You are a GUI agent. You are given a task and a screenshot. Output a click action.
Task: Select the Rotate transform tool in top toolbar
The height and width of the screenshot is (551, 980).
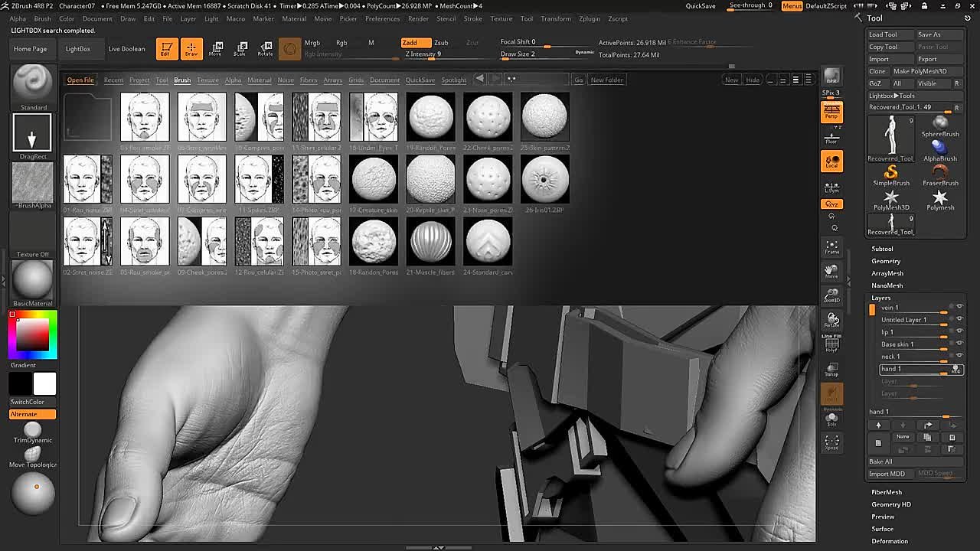point(265,49)
